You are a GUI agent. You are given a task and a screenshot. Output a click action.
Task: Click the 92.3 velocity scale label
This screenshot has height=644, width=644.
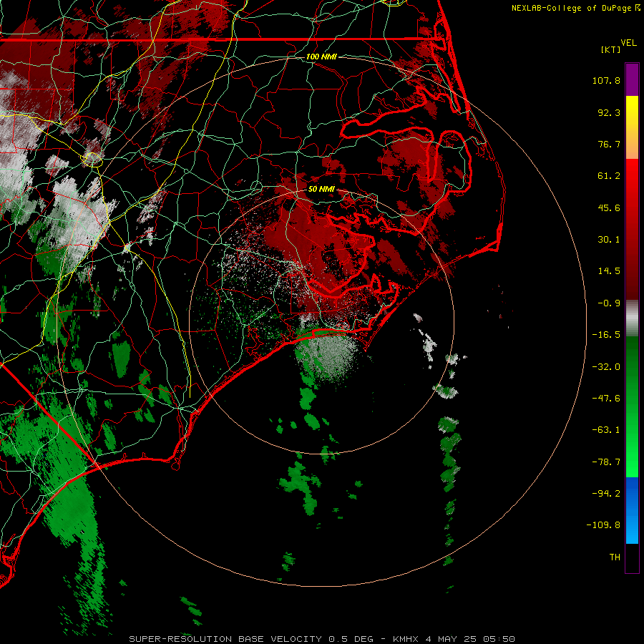pos(609,112)
